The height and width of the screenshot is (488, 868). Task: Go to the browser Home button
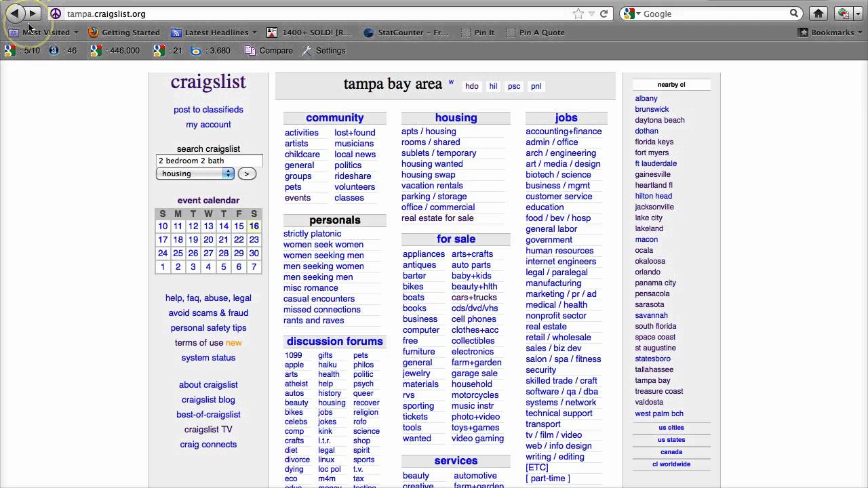pos(818,14)
